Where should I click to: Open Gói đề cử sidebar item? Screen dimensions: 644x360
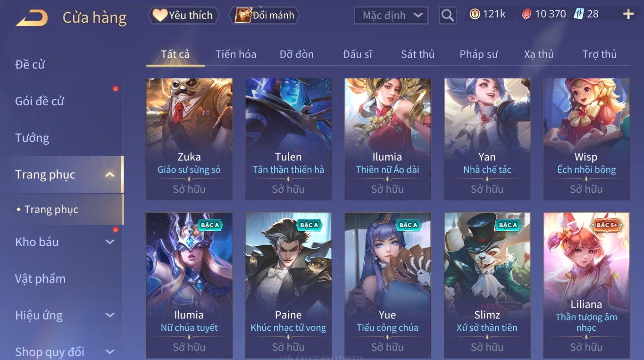point(39,101)
